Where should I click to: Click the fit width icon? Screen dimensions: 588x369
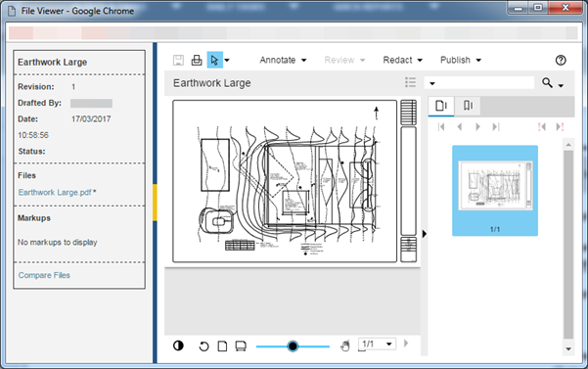pos(241,346)
